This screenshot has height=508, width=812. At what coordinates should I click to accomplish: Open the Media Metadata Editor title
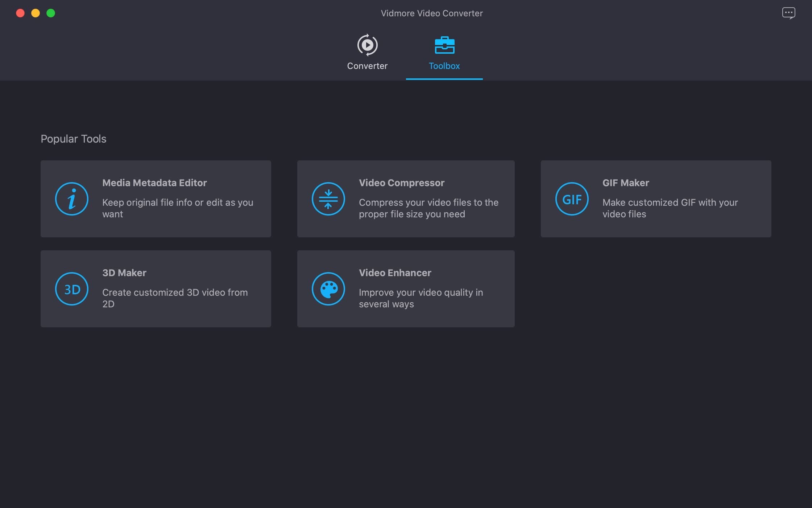click(x=154, y=183)
